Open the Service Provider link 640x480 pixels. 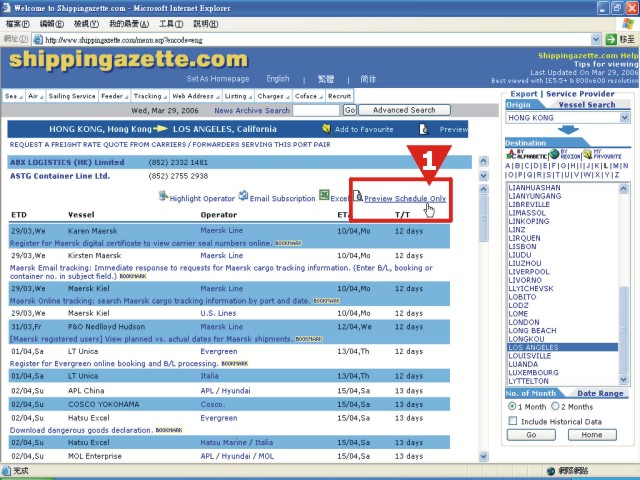coord(580,94)
